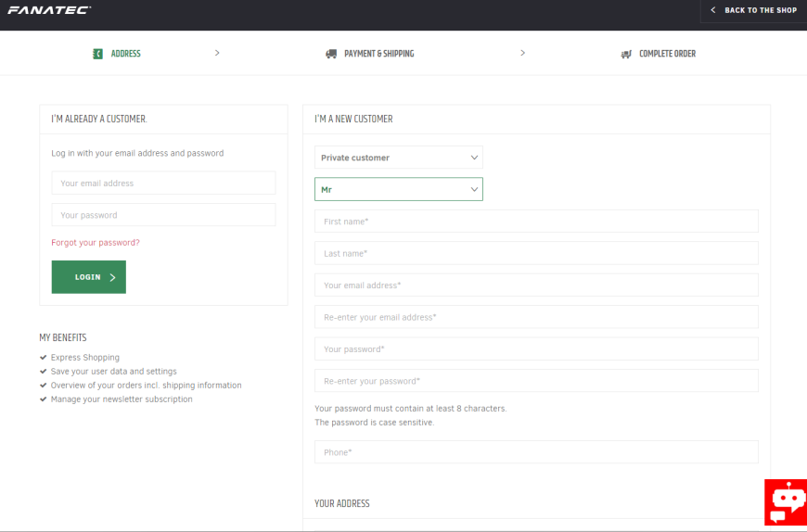Open the Forgot your password link
This screenshot has height=532, width=807.
(x=96, y=243)
